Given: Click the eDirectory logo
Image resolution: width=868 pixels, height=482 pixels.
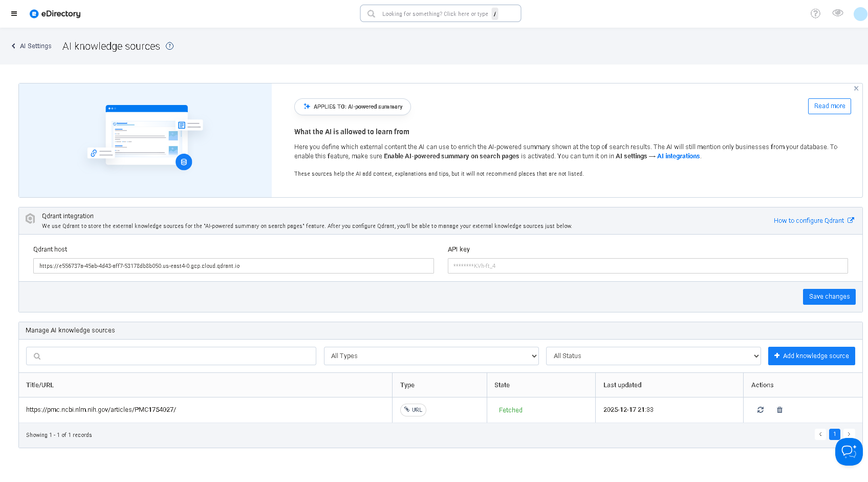Looking at the screenshot, I should (x=55, y=14).
